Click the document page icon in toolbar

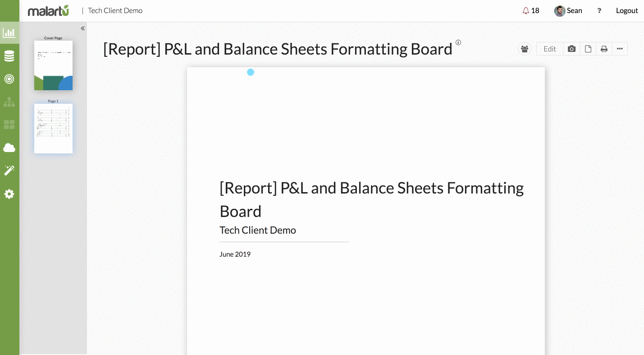tap(588, 49)
